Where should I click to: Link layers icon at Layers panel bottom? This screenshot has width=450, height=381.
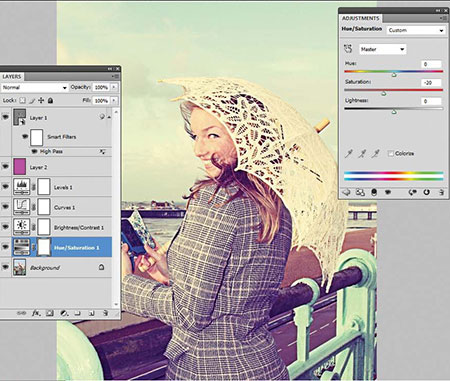click(x=21, y=313)
